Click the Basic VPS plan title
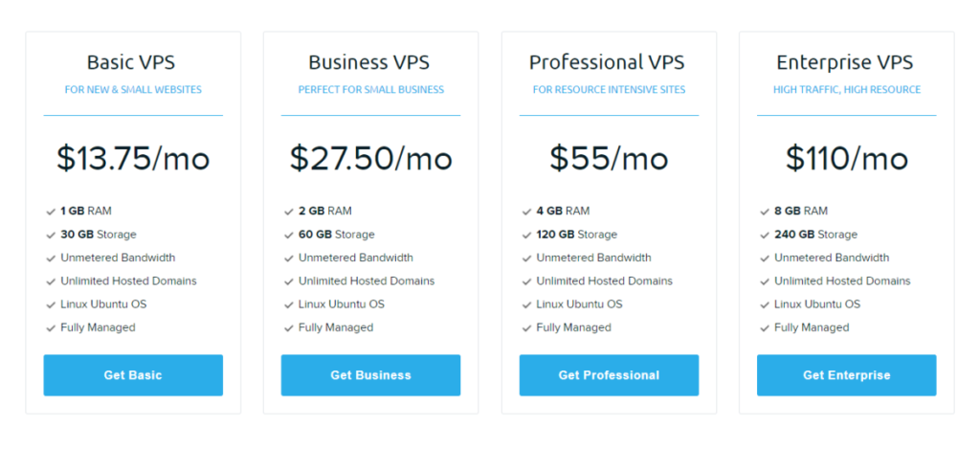 (x=130, y=62)
